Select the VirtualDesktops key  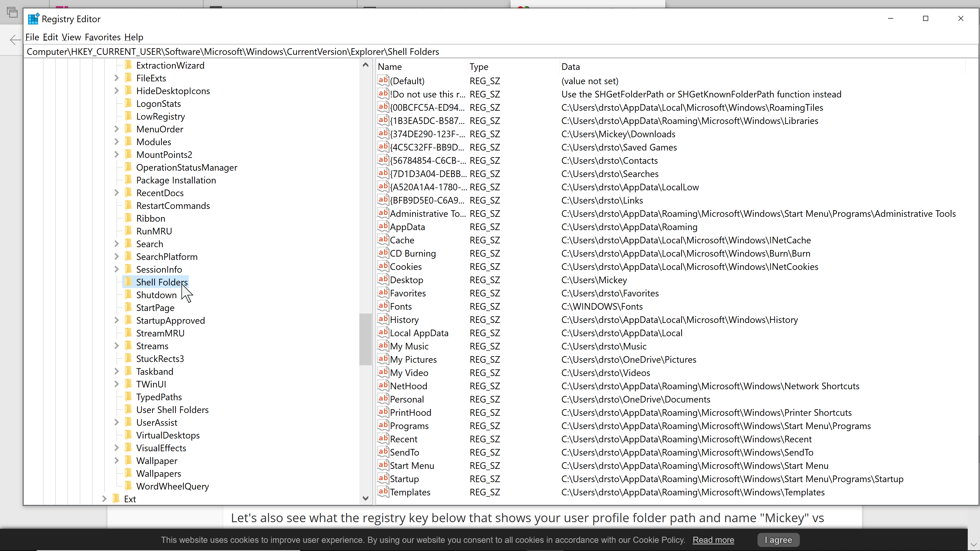tap(168, 435)
